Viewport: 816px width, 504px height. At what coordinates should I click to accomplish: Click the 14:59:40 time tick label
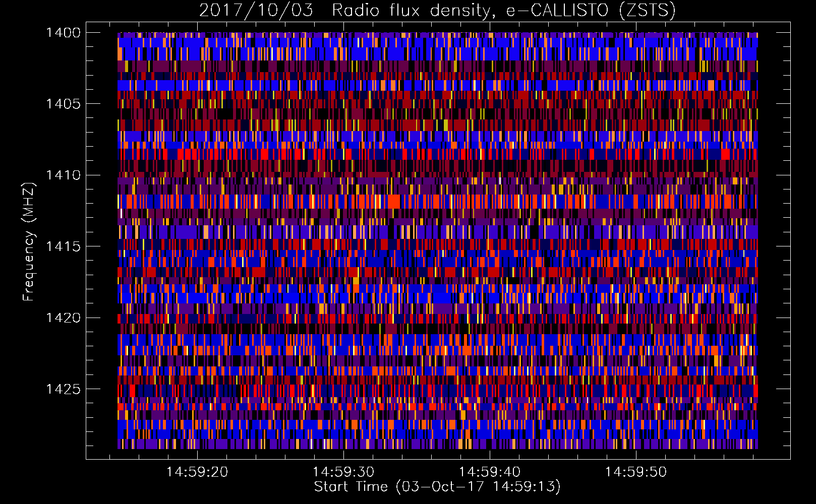point(490,472)
